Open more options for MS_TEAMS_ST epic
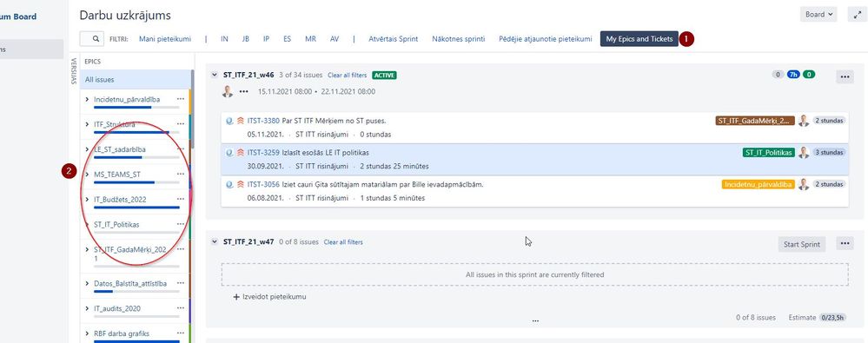Viewport: 868px width, 343px height. coord(181,175)
